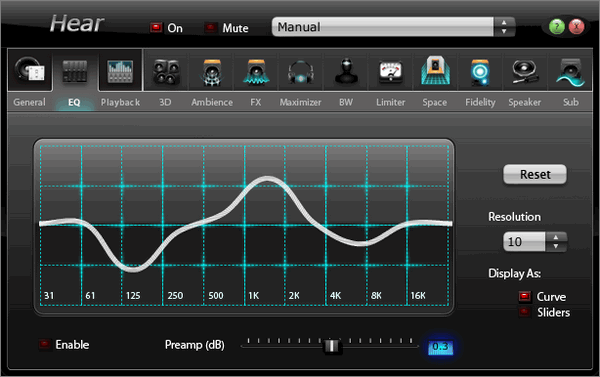Click the 4K band label
The width and height of the screenshot is (600, 377).
pyautogui.click(x=335, y=295)
